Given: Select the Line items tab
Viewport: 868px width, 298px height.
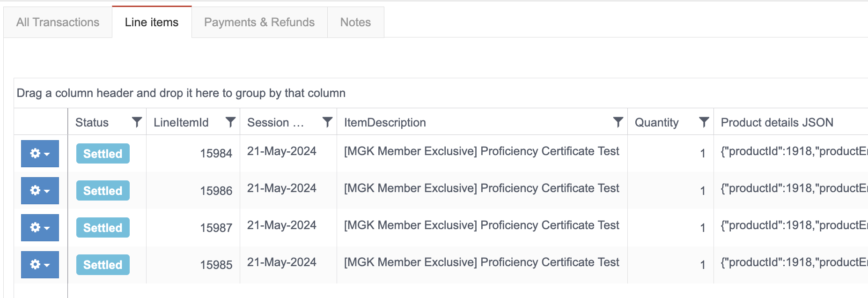Looking at the screenshot, I should (152, 22).
